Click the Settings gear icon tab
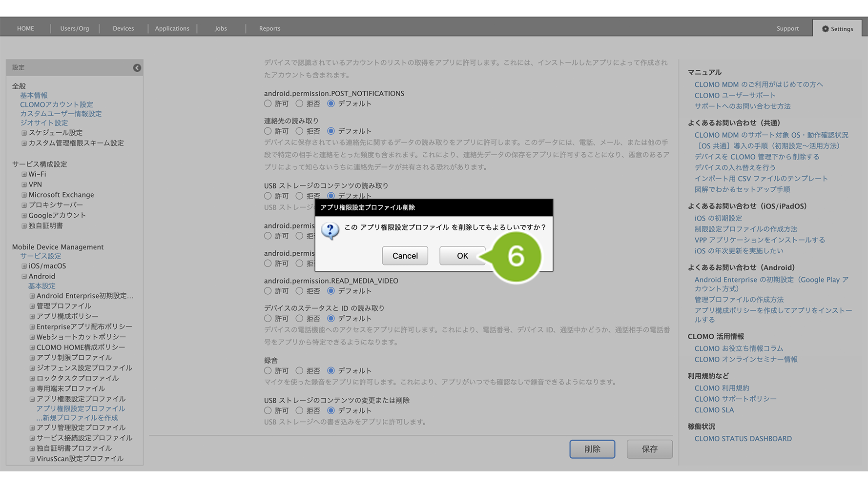Viewport: 868px width, 488px height. click(837, 29)
